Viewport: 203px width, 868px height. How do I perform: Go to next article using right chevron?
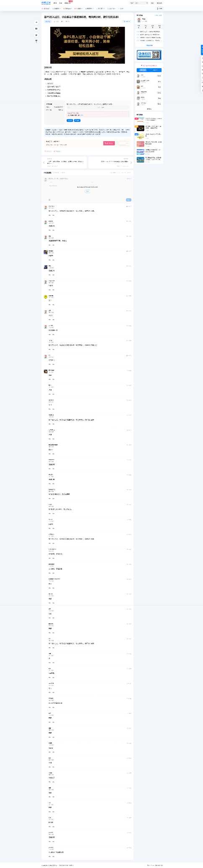click(x=131, y=163)
